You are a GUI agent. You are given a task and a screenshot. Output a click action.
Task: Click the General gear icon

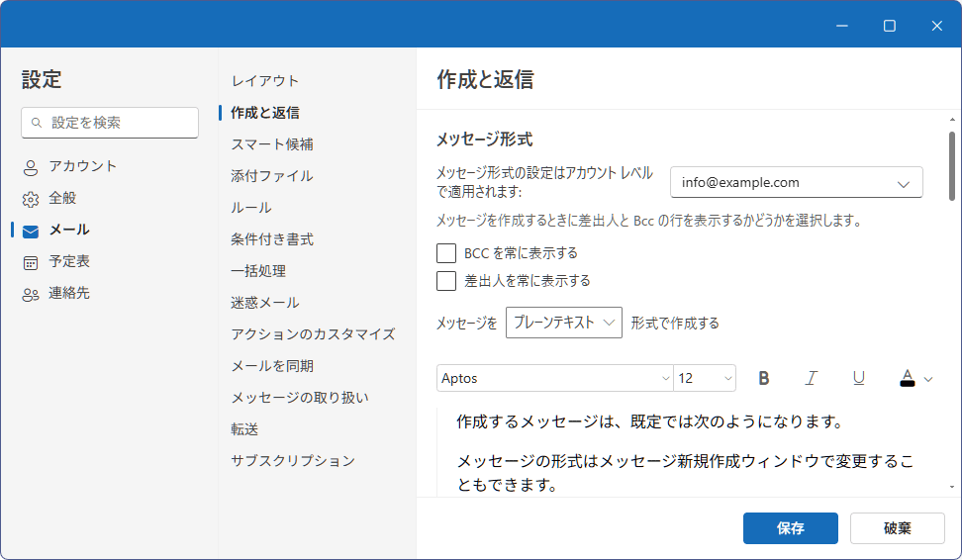(x=31, y=199)
